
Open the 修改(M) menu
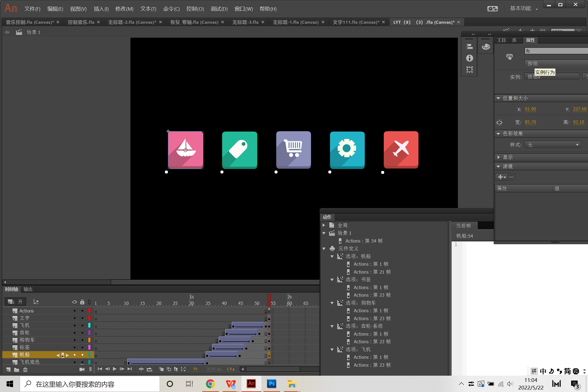click(124, 9)
